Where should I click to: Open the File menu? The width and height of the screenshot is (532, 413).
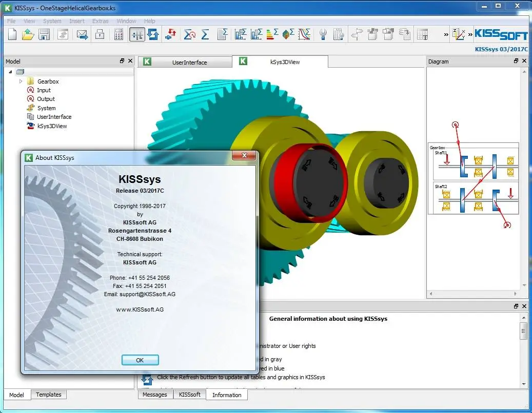pos(11,21)
